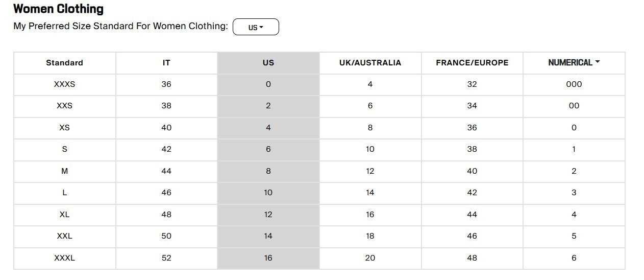Click IT size 44 cell
The image size is (644, 280).
166,171
